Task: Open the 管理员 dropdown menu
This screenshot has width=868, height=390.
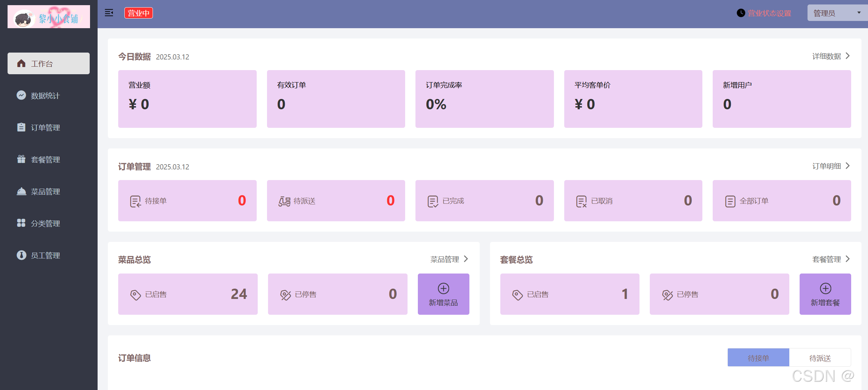Action: coord(837,13)
